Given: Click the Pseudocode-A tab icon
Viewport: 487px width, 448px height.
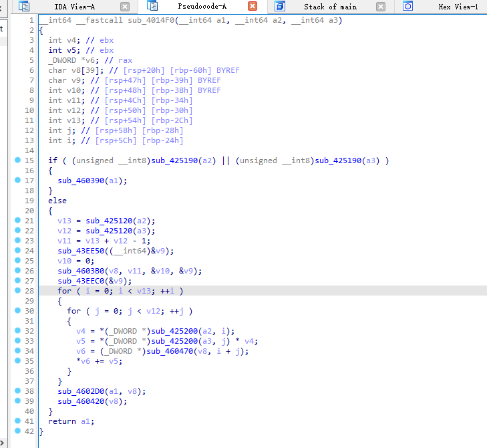Looking at the screenshot, I should (152, 7).
